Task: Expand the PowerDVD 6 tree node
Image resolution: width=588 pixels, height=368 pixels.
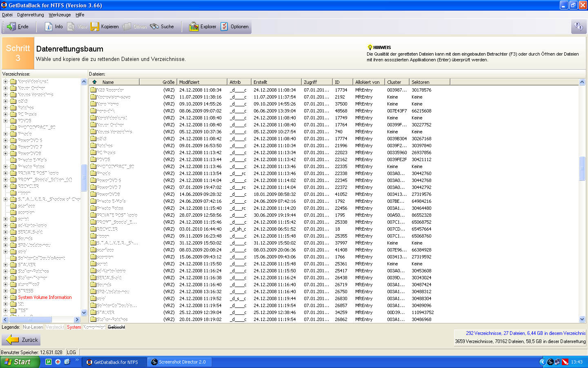Action: click(x=5, y=140)
